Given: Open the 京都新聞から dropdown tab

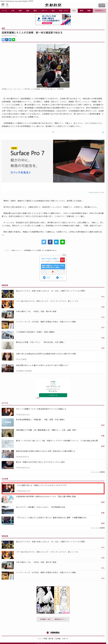Looking at the screenshot, I should 99,11.
